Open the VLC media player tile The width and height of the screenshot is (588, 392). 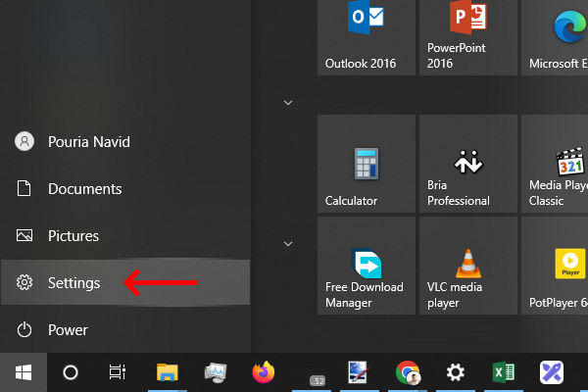click(468, 267)
